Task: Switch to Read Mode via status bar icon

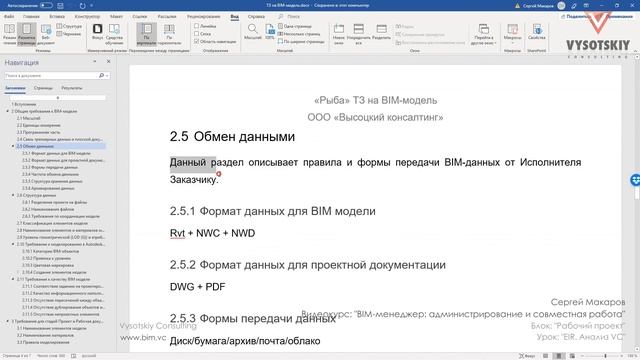Action: pyautogui.click(x=545, y=356)
